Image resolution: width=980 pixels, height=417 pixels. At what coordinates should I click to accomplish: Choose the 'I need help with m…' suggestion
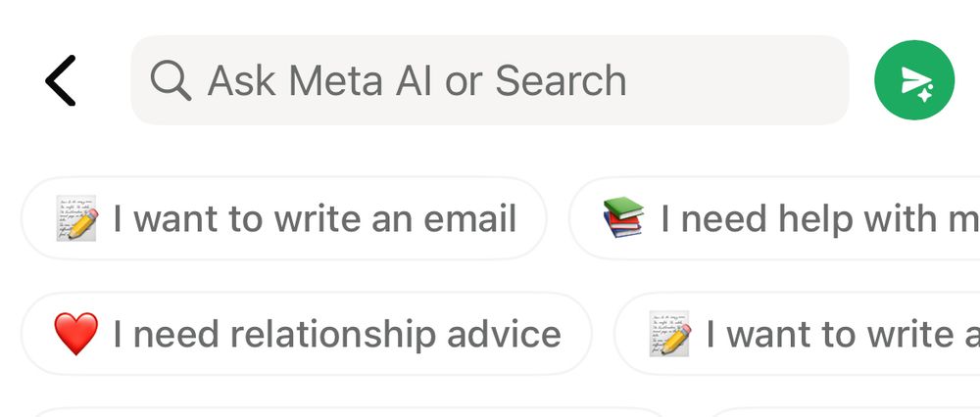click(x=774, y=218)
